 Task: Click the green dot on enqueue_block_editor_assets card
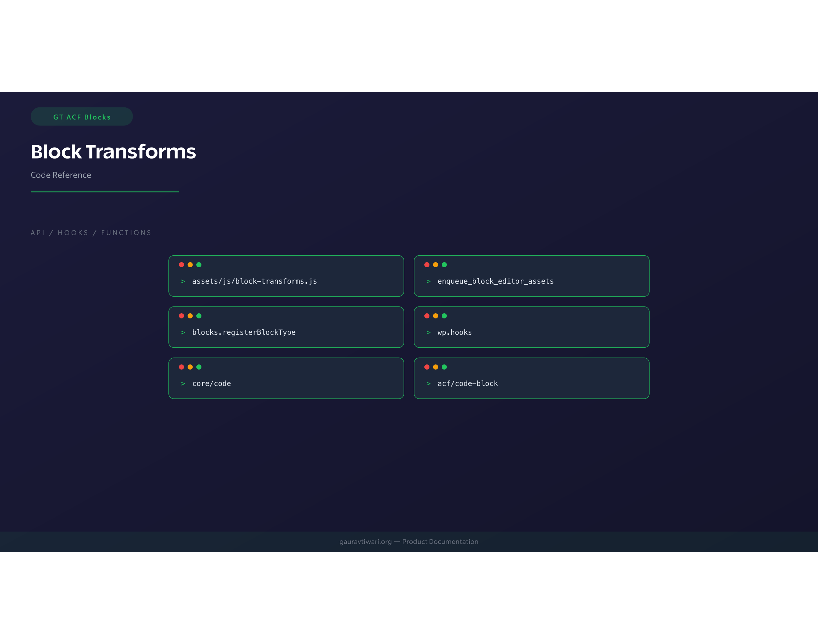(445, 265)
